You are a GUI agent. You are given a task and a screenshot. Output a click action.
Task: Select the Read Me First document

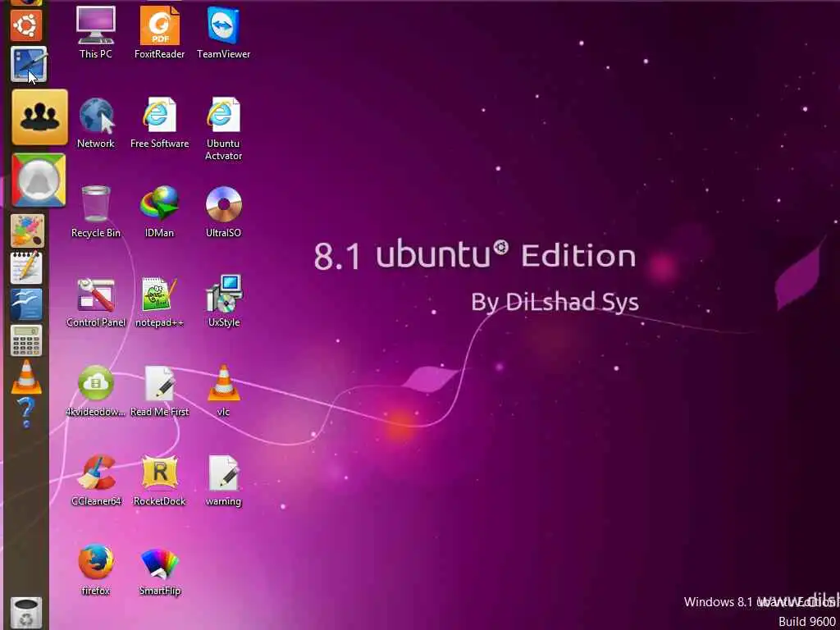(160, 391)
